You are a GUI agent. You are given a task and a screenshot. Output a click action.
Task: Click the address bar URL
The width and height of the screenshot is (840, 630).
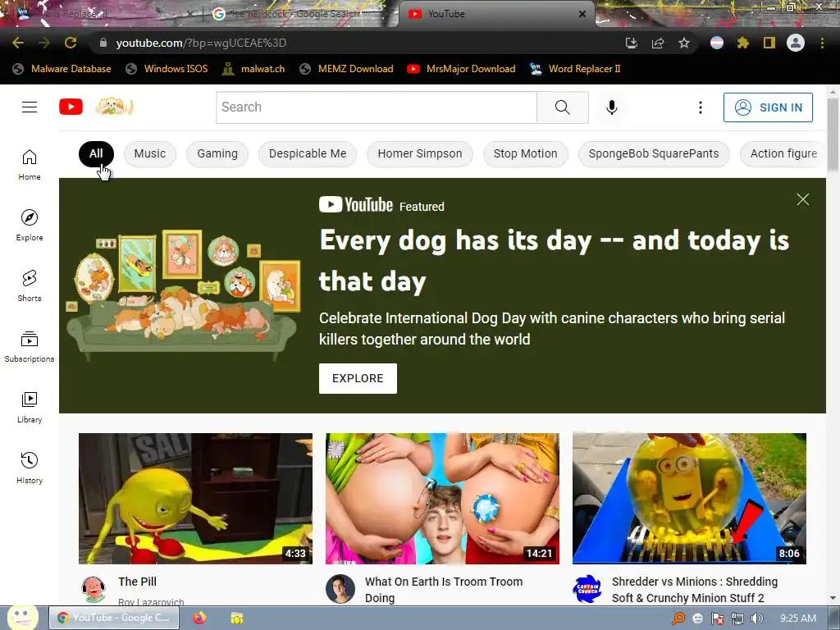pos(201,43)
